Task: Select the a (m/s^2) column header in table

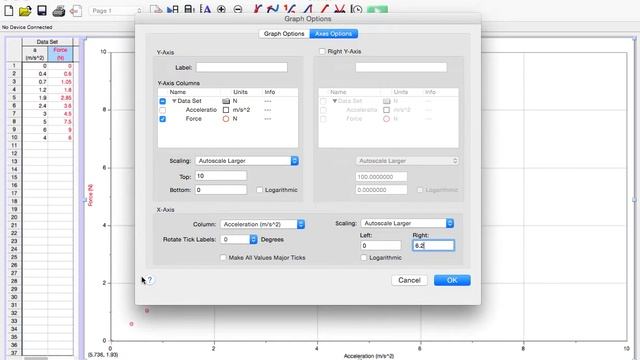Action: (35, 54)
